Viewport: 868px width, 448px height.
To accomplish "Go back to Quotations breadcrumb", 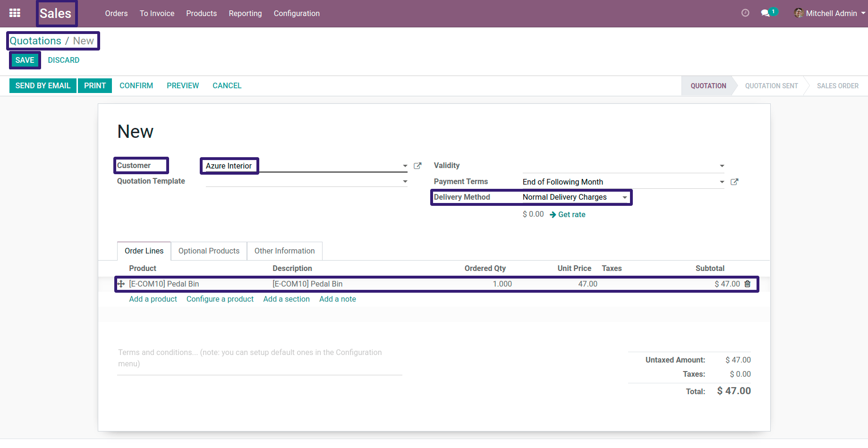I will point(35,41).
